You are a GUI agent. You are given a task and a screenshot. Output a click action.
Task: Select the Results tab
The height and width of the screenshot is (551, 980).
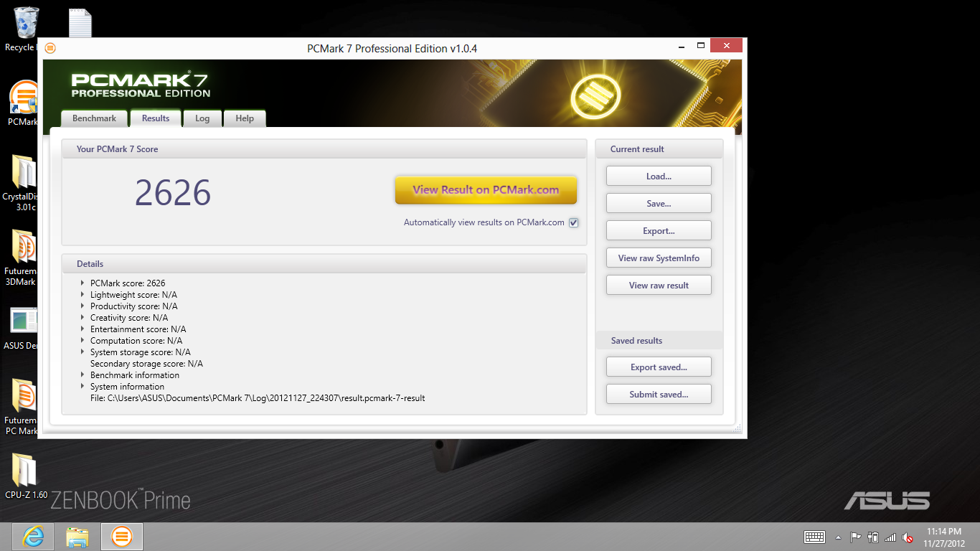point(156,118)
